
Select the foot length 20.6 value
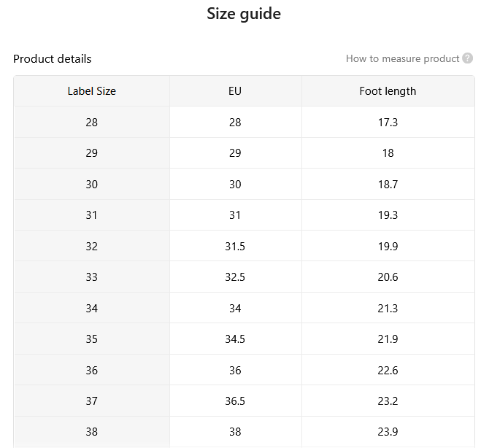click(388, 277)
